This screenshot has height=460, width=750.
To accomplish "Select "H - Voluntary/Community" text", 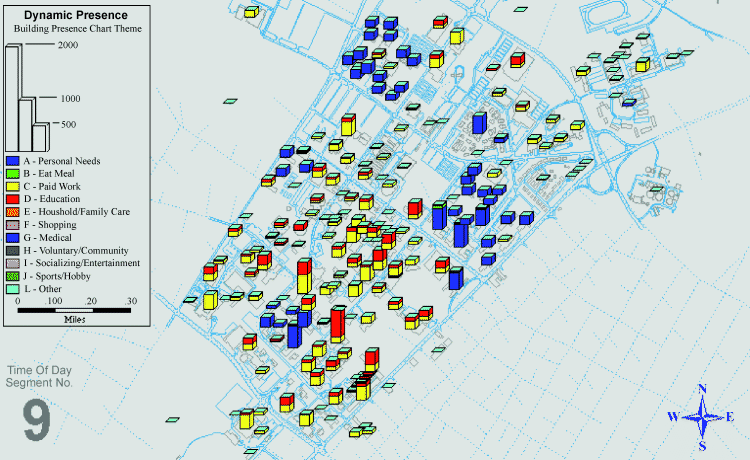I will 76,251.
